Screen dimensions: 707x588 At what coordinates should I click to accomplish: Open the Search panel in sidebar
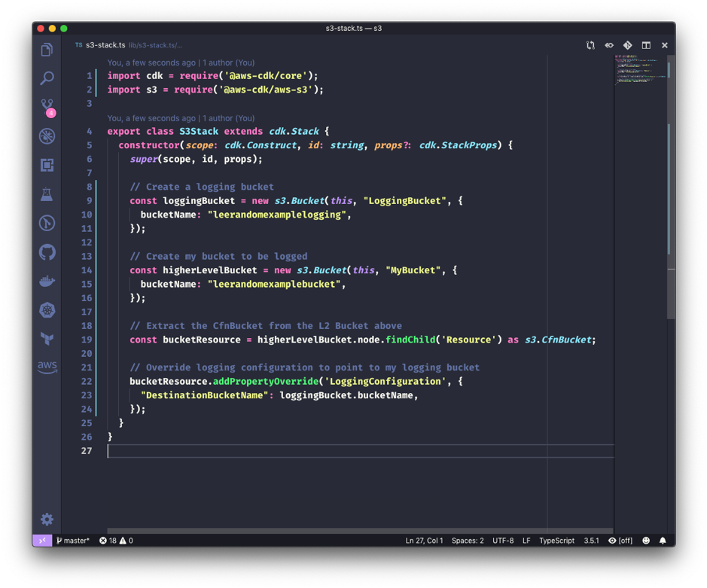47,78
